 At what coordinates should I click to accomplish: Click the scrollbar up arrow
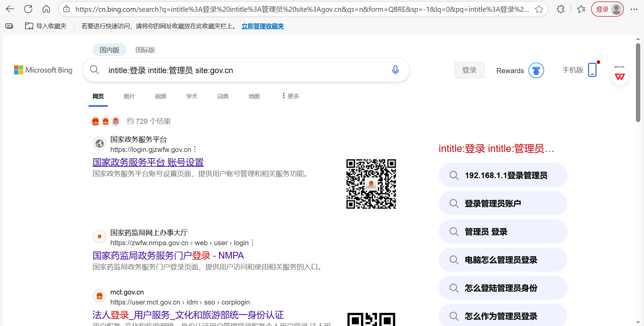click(x=638, y=39)
